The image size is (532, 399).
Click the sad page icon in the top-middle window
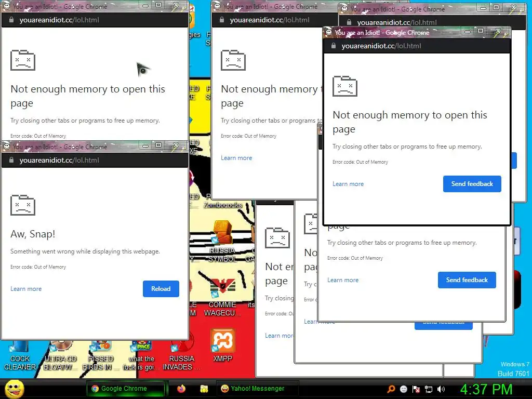[x=233, y=60]
